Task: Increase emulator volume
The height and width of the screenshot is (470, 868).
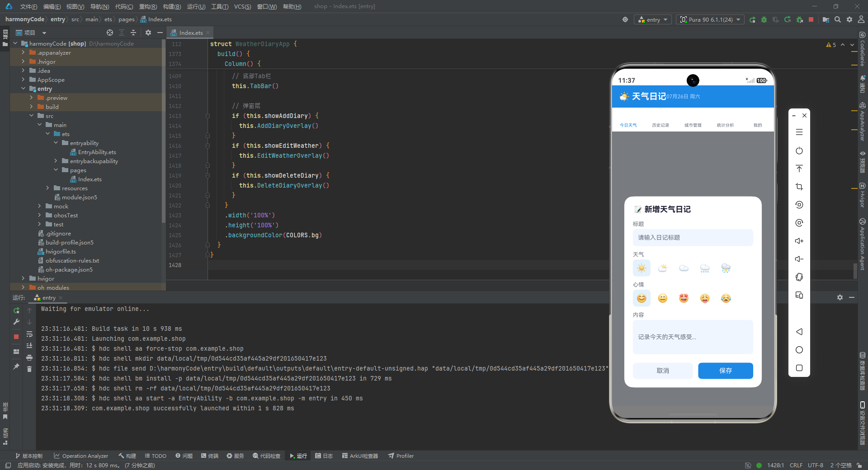Action: [x=799, y=241]
